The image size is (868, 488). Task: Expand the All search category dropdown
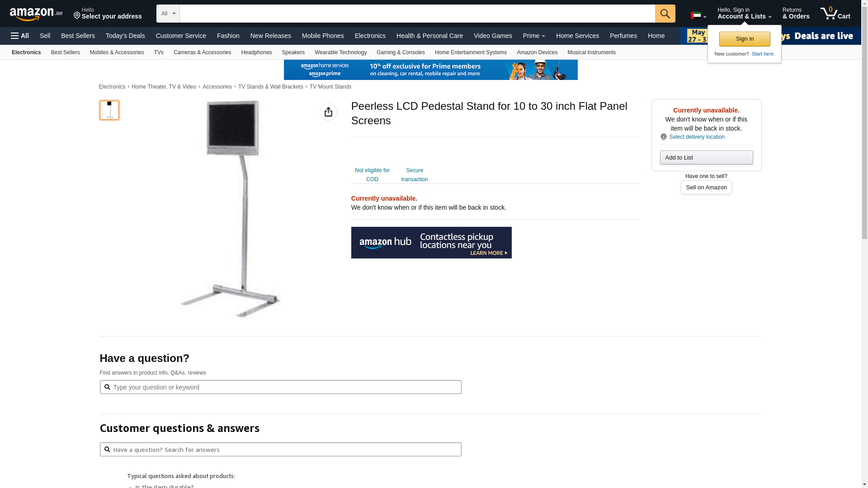click(x=168, y=14)
